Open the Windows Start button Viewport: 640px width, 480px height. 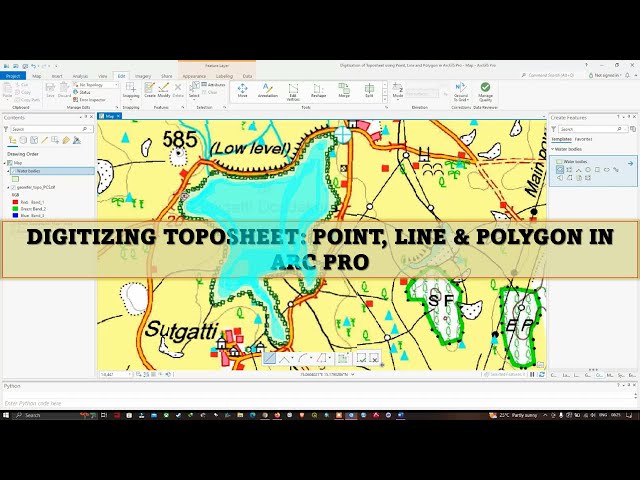(6, 415)
